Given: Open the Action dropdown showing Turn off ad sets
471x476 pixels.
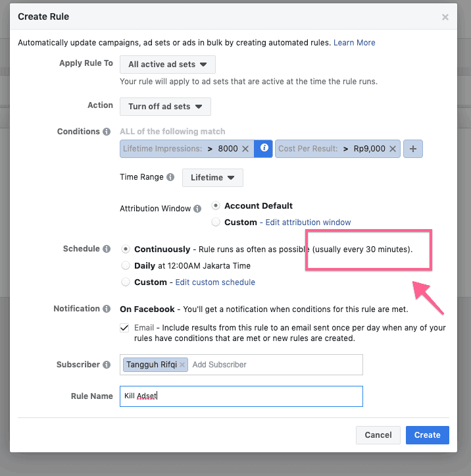Looking at the screenshot, I should pos(165,107).
